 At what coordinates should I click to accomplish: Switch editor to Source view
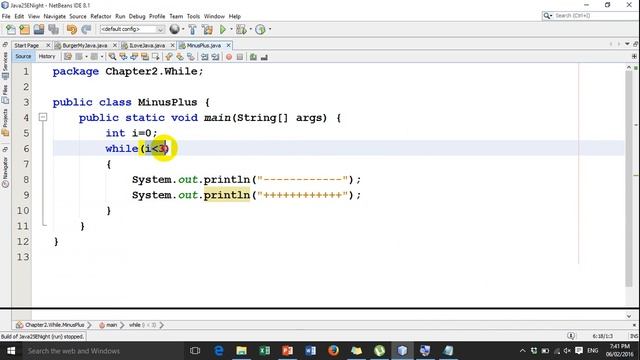point(23,57)
